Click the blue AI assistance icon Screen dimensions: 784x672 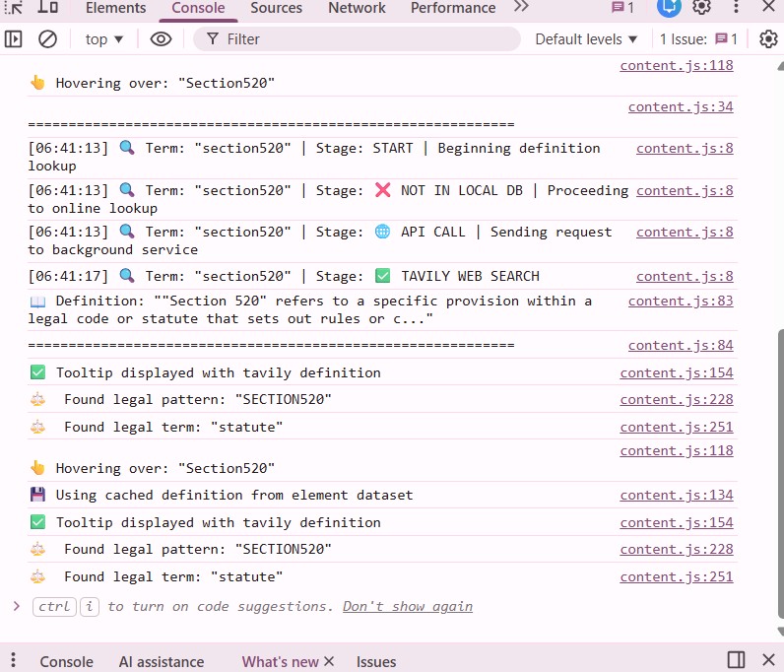[x=669, y=7]
